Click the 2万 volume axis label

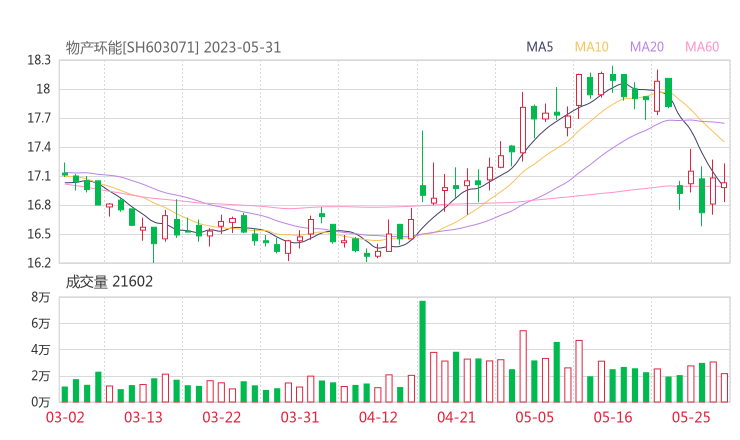tap(41, 376)
